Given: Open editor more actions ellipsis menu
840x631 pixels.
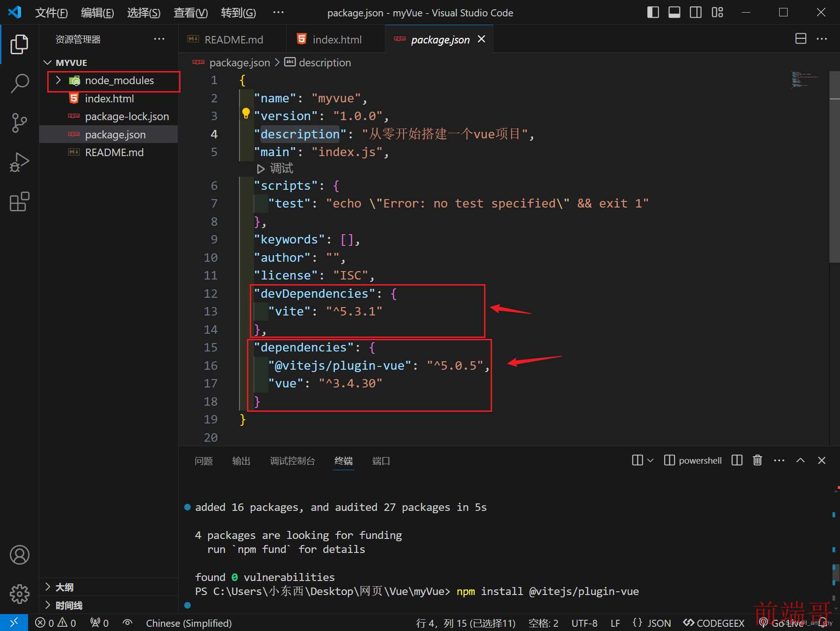Looking at the screenshot, I should 822,39.
